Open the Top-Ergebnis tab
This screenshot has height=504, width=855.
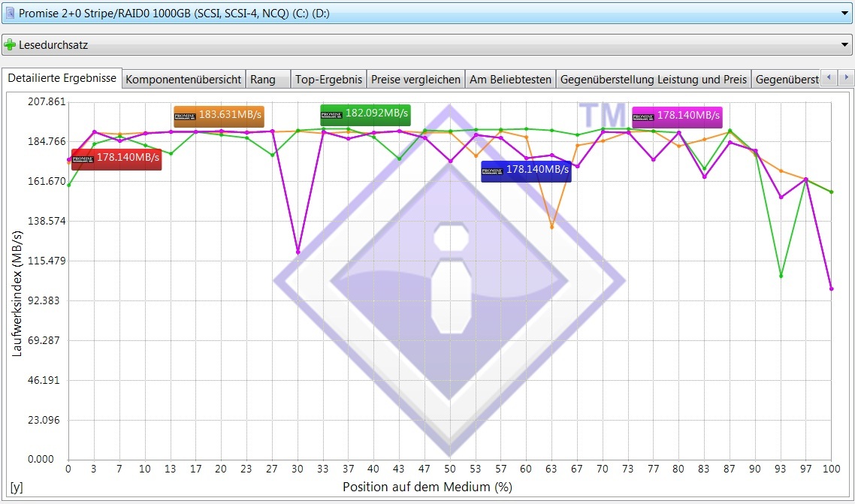pos(328,80)
